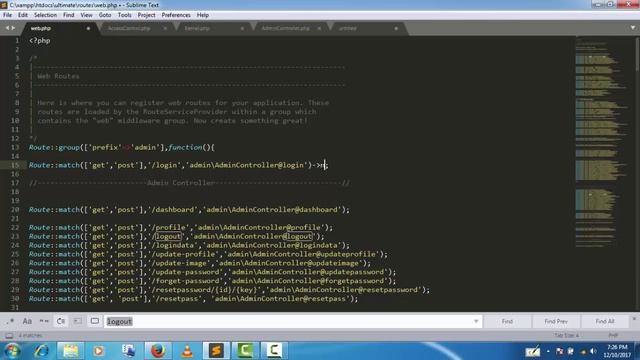Switch to the web.php tab
Image resolution: width=640 pixels, height=360 pixels.
click(41, 29)
